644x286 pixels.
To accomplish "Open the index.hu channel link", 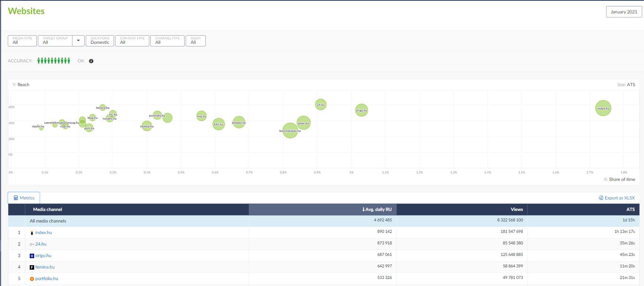I will tap(43, 233).
